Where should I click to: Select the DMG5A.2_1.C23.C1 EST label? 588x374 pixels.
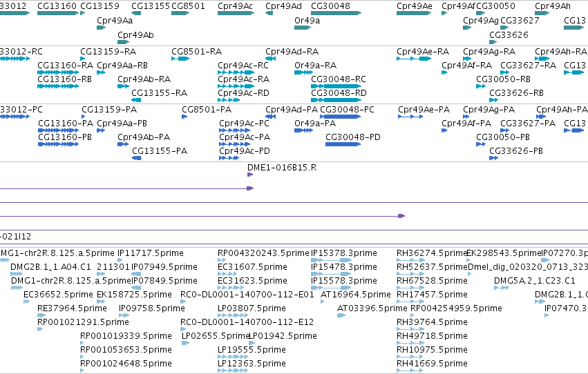pos(534,281)
